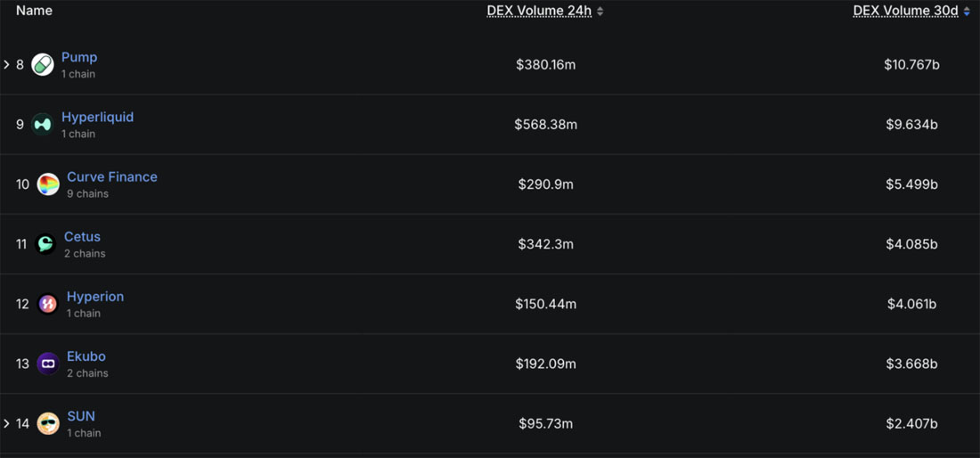Open the Pump protocol link
Screen dimensions: 980x458
tap(79, 58)
